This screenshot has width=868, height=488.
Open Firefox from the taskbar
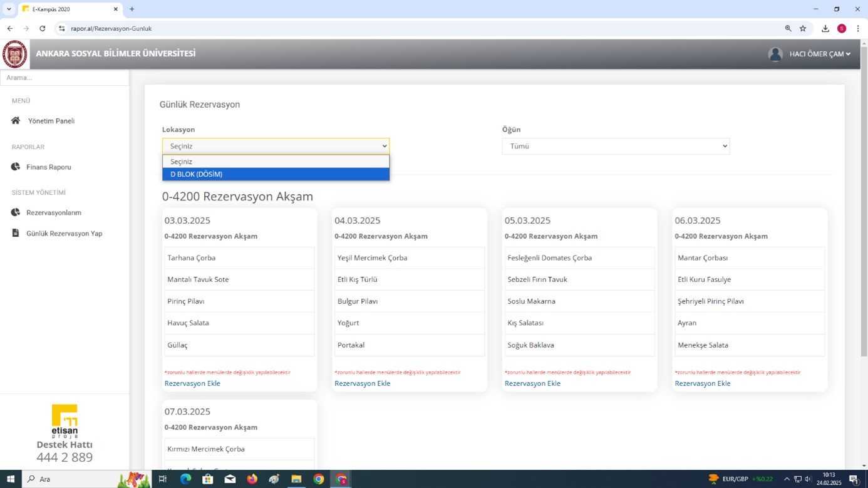252,479
